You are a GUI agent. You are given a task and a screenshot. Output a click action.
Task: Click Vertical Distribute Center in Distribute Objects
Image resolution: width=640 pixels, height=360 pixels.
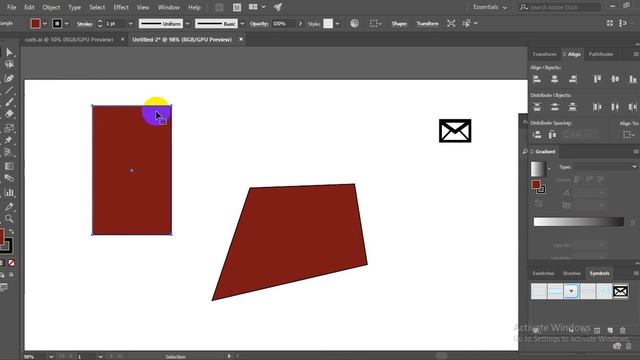tap(554, 107)
